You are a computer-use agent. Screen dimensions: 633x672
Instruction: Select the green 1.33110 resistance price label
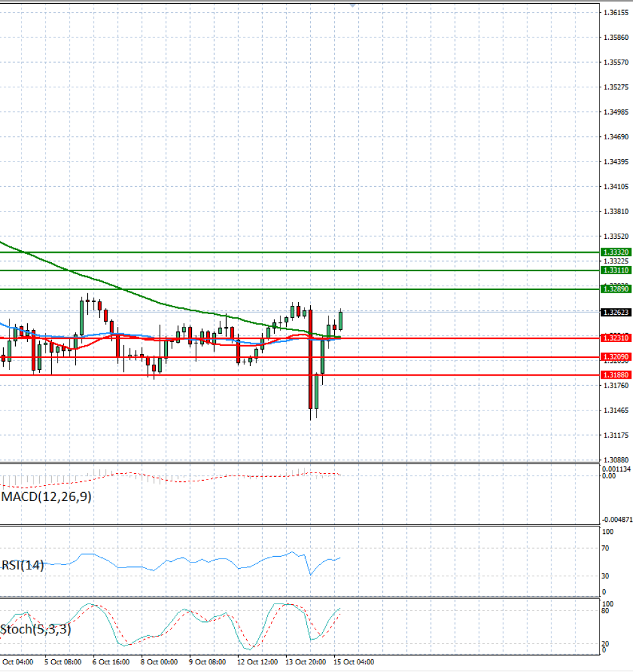(x=616, y=270)
